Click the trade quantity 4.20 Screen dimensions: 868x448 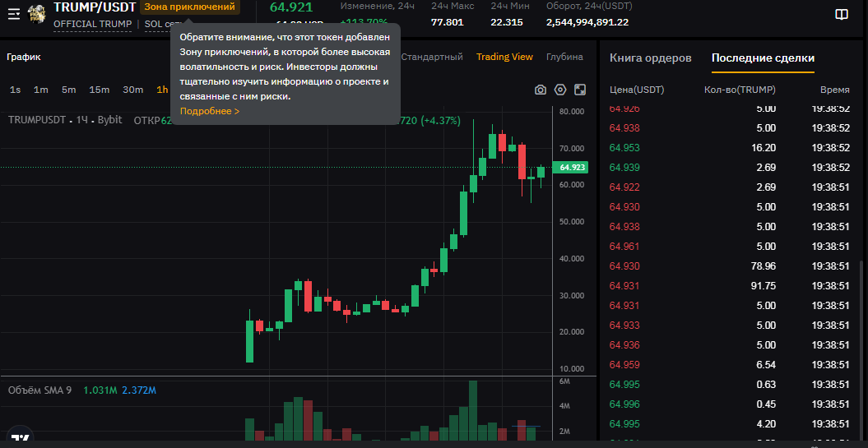point(766,424)
